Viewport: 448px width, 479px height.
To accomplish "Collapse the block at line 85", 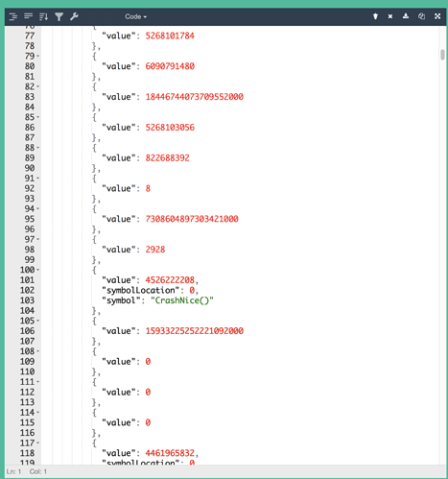I will coord(38,117).
